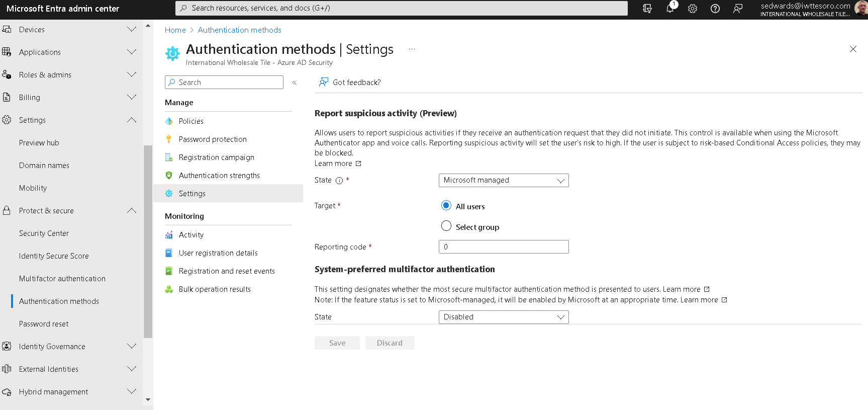Screen dimensions: 868x410
Task: Collapse the Protect & secure chevron
Action: [132, 210]
